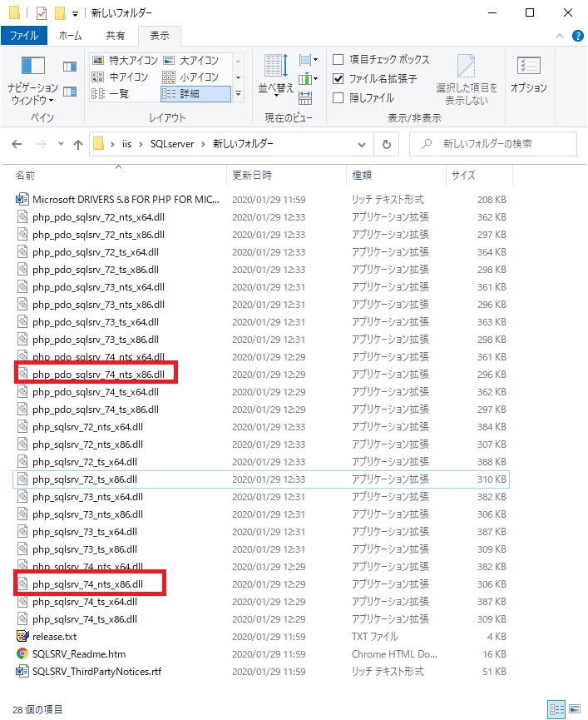Toggle the Preview pane icon
Viewport: 588px width, 720px height.
pos(70,67)
